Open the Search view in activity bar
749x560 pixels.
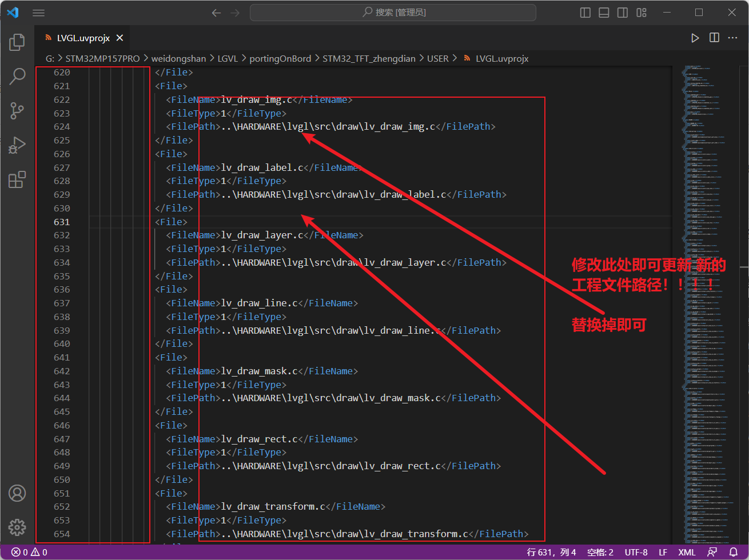pos(17,75)
